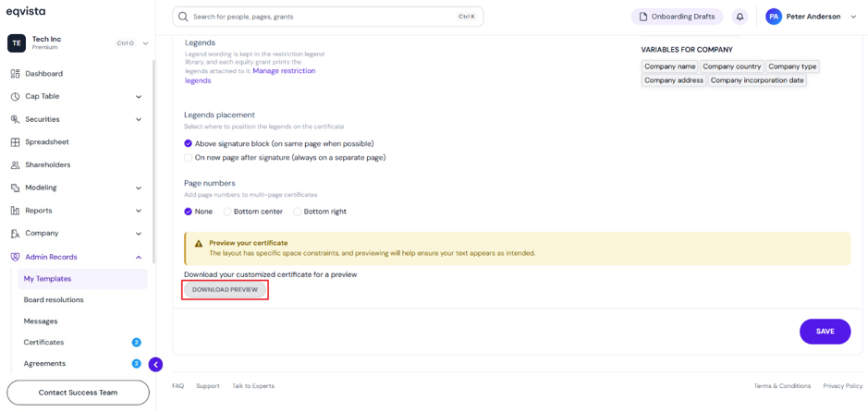Screen dimensions: 868x412
Task: Open Messages in Admin Records
Action: [x=41, y=321]
